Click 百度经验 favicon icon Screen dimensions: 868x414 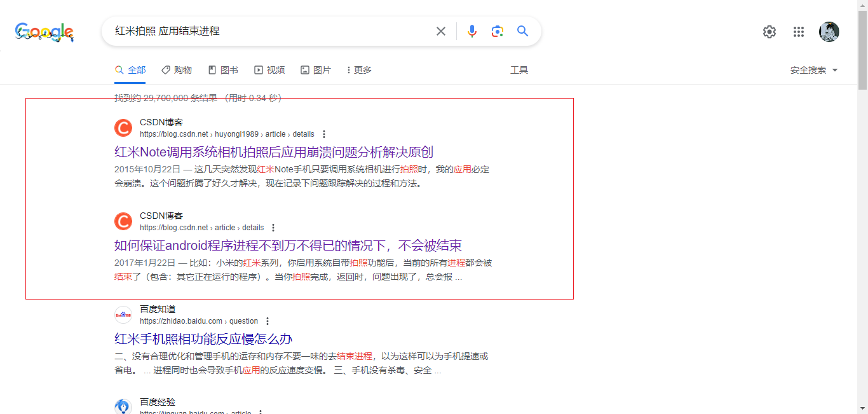(123, 407)
